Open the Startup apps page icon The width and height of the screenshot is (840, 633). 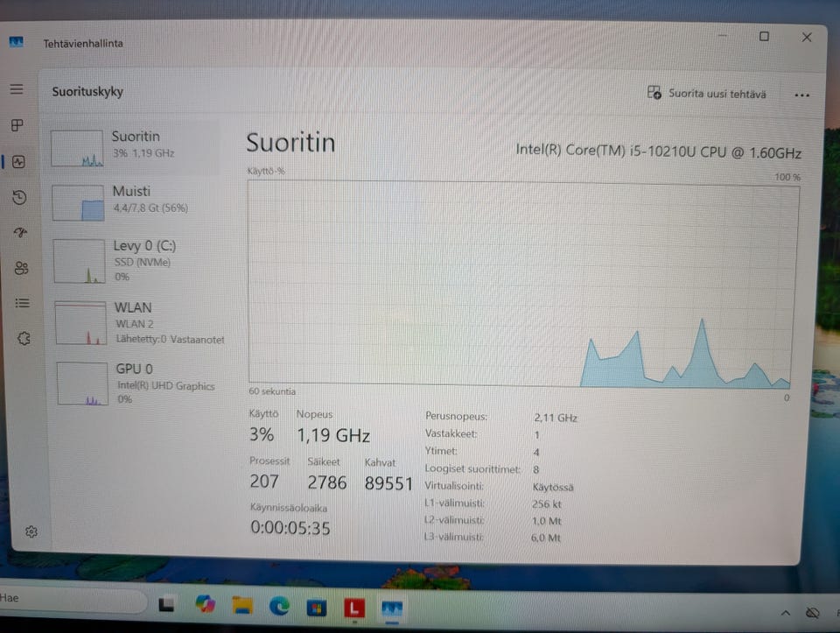click(x=20, y=233)
